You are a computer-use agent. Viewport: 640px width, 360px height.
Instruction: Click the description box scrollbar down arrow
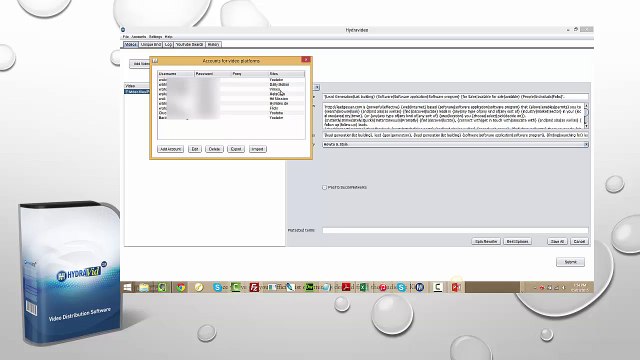586,126
